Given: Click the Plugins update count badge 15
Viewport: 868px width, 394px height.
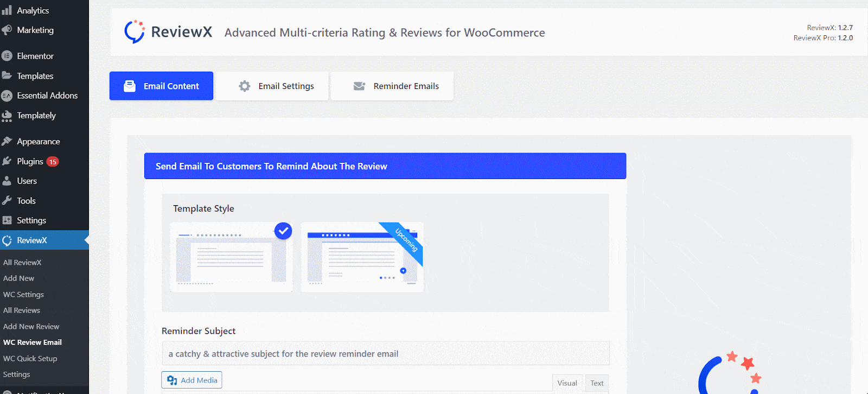Looking at the screenshot, I should pyautogui.click(x=53, y=162).
